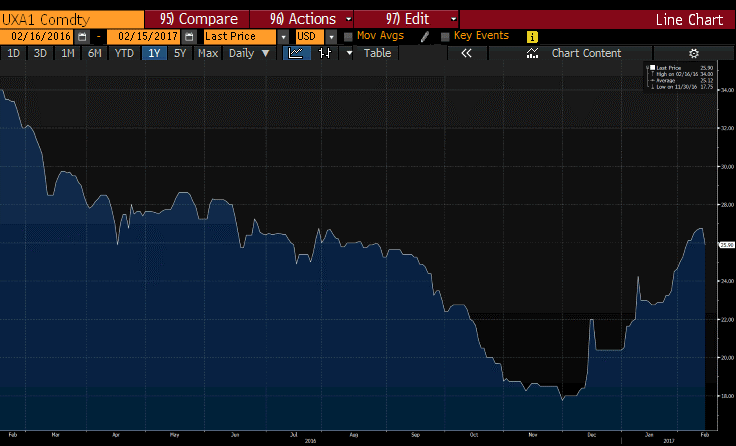The image size is (736, 446).
Task: Expand the chart type dropdown arrow
Action: click(x=349, y=53)
